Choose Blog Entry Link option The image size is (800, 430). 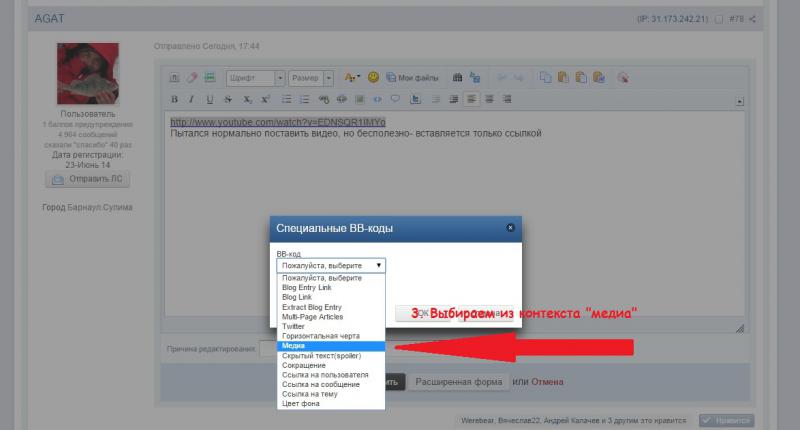(331, 288)
